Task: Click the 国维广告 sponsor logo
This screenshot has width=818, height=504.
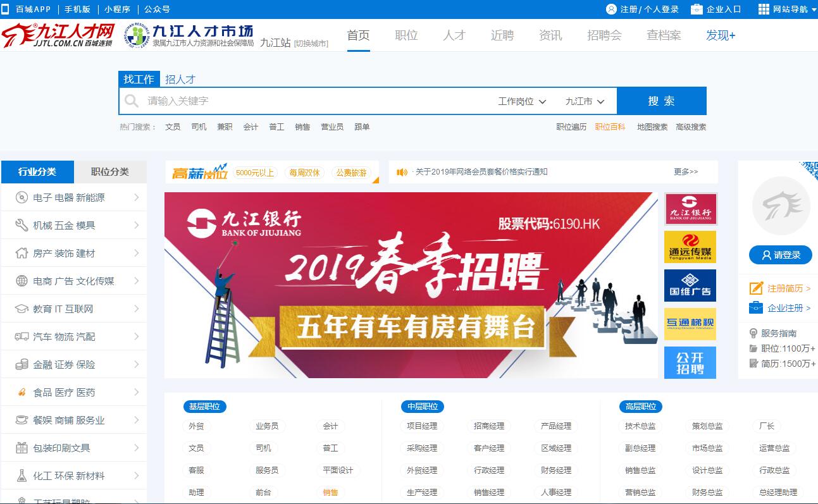Action: (x=690, y=285)
